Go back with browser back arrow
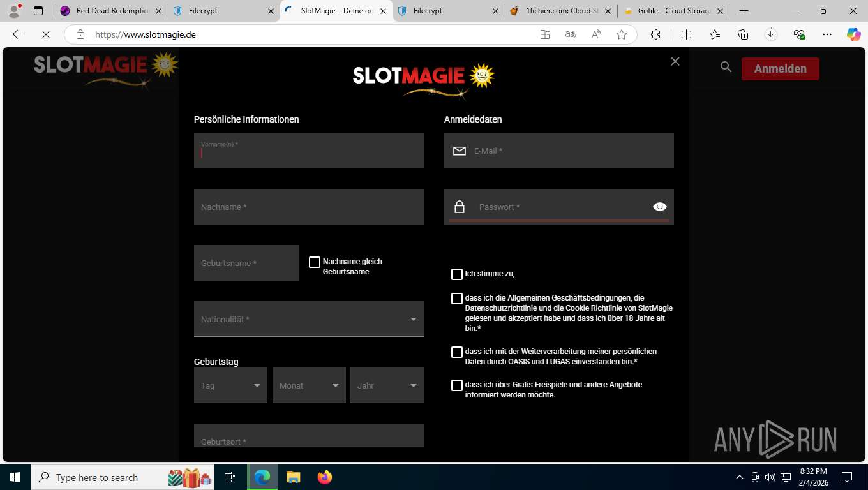Image resolution: width=868 pixels, height=490 pixels. point(18,34)
